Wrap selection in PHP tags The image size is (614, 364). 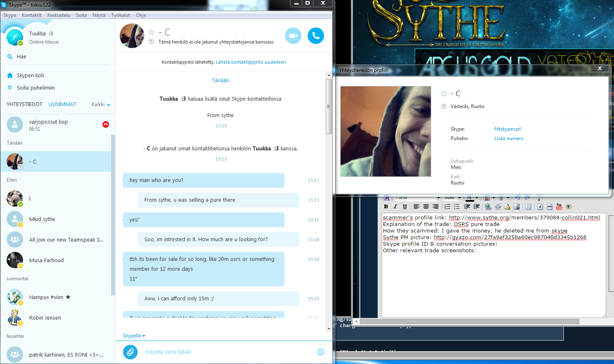549,207
